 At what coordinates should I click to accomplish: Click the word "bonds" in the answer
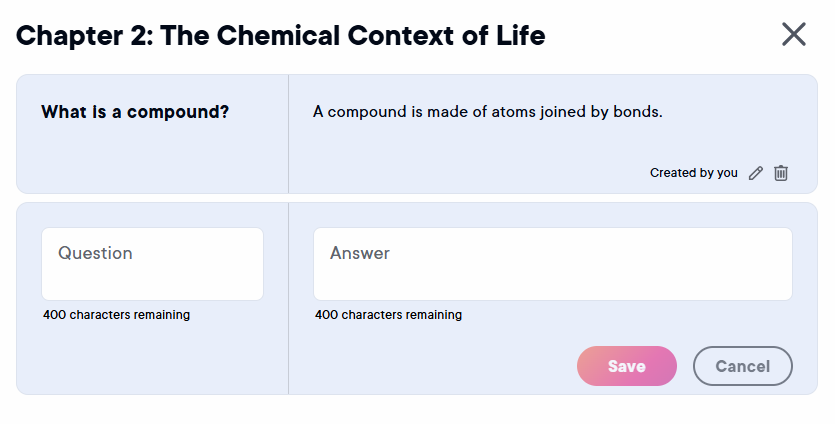(x=636, y=112)
